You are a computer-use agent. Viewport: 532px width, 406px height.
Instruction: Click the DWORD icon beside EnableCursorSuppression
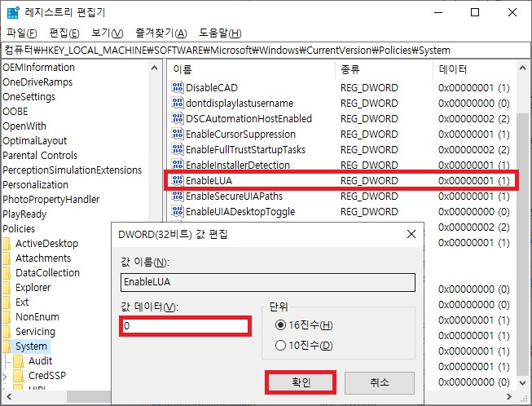178,134
